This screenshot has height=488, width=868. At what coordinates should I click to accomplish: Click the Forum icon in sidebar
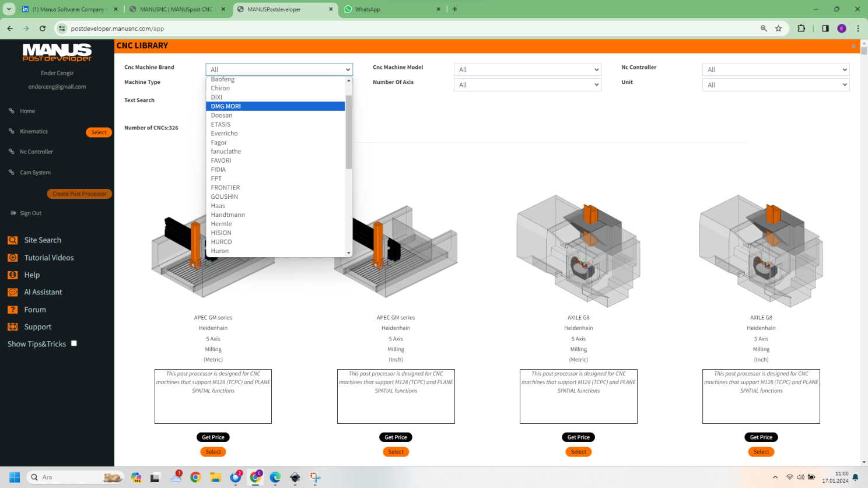point(13,310)
